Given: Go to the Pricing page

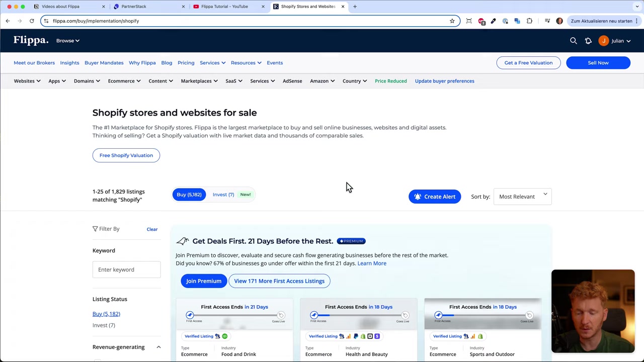Looking at the screenshot, I should coord(186,63).
